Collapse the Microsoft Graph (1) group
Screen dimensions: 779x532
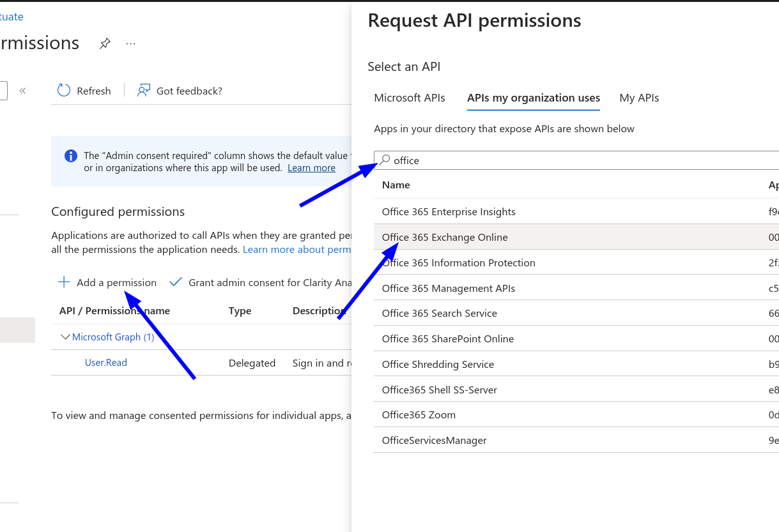[65, 337]
